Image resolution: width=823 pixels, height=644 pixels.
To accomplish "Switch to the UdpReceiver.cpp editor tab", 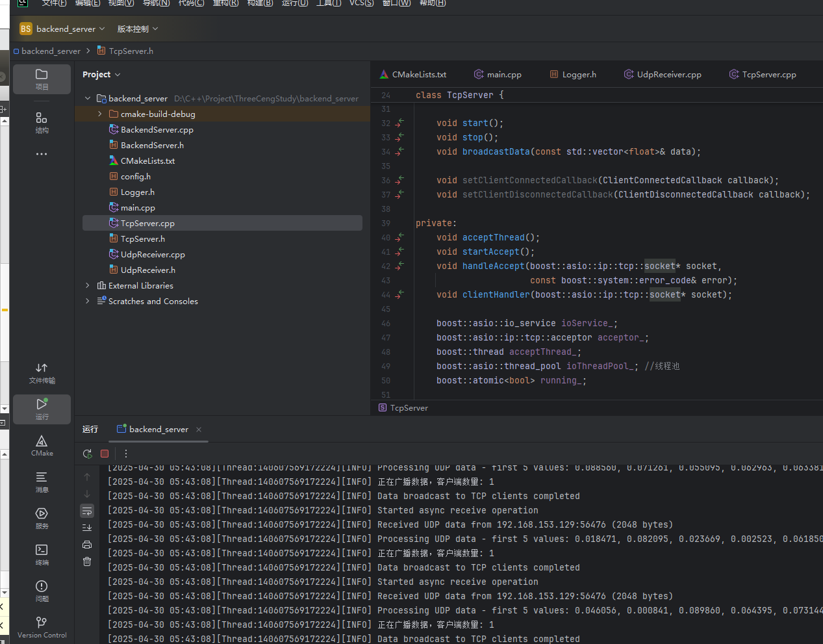I will (668, 75).
